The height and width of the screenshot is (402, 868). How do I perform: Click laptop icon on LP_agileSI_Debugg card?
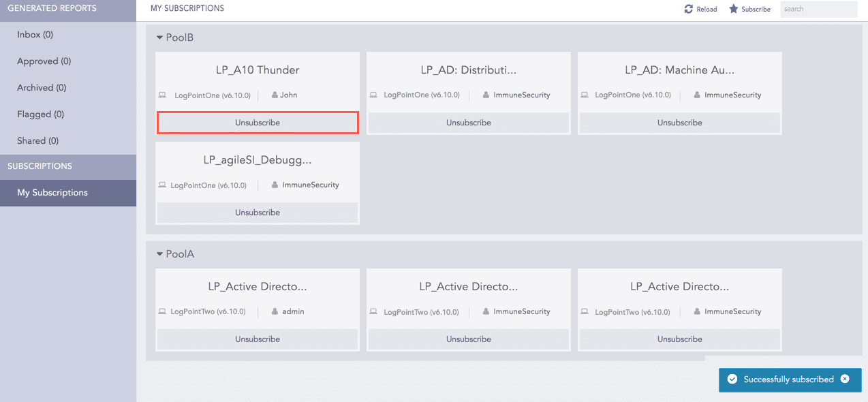coord(162,185)
